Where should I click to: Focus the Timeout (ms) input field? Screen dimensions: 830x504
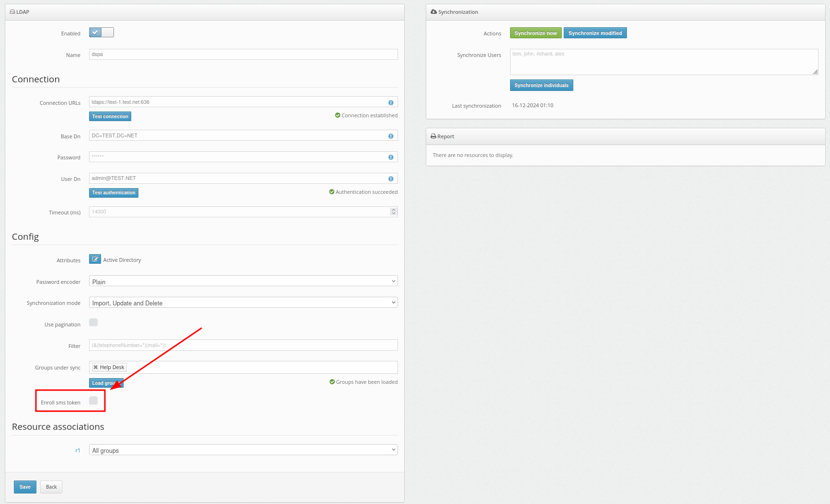click(243, 212)
